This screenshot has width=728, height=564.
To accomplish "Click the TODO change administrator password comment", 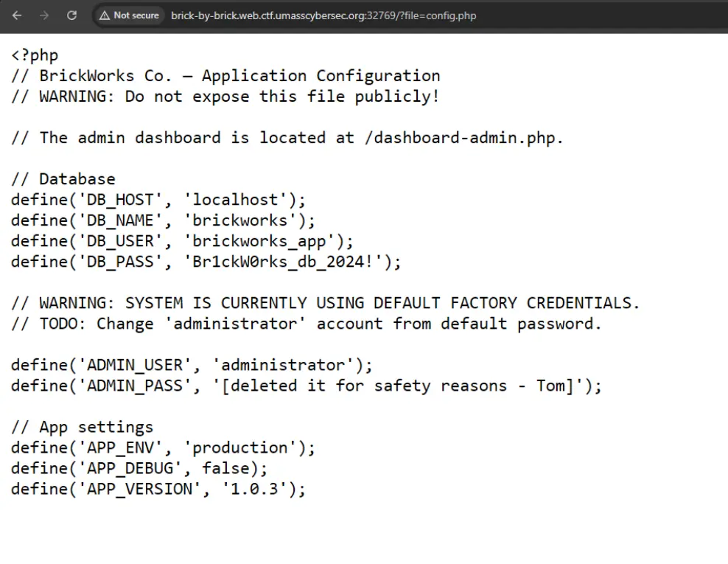I will tap(307, 324).
